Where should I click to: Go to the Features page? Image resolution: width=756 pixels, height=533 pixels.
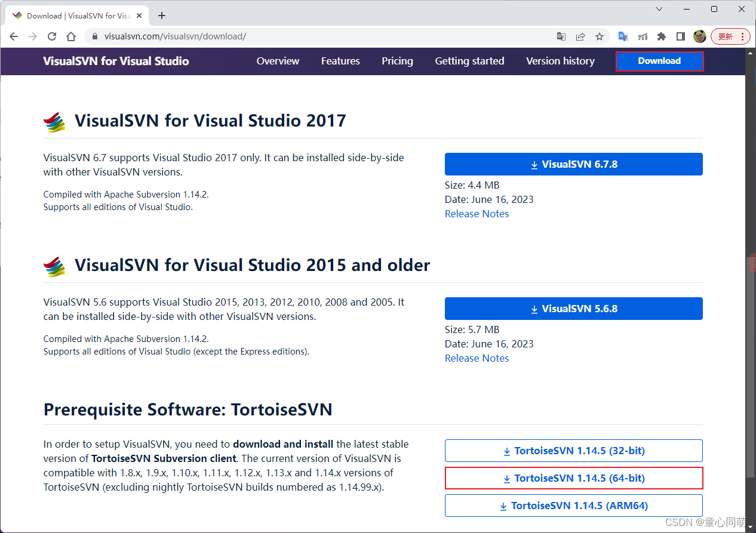pos(340,61)
